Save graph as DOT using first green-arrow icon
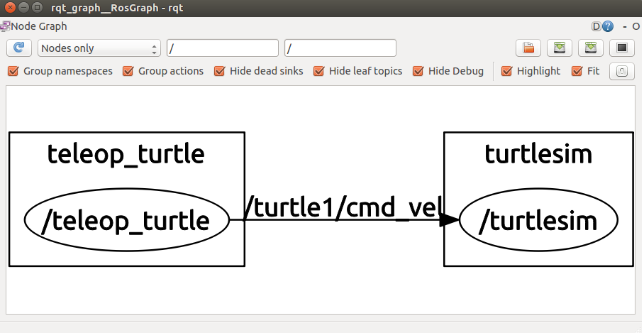 [x=560, y=48]
